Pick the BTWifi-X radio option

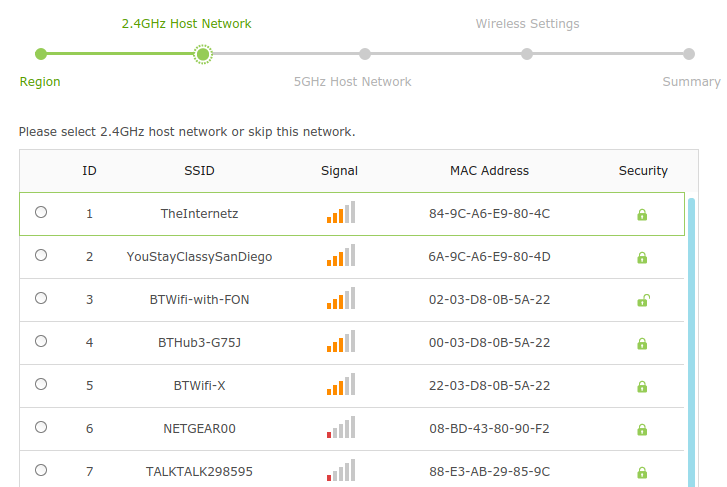[x=41, y=384]
